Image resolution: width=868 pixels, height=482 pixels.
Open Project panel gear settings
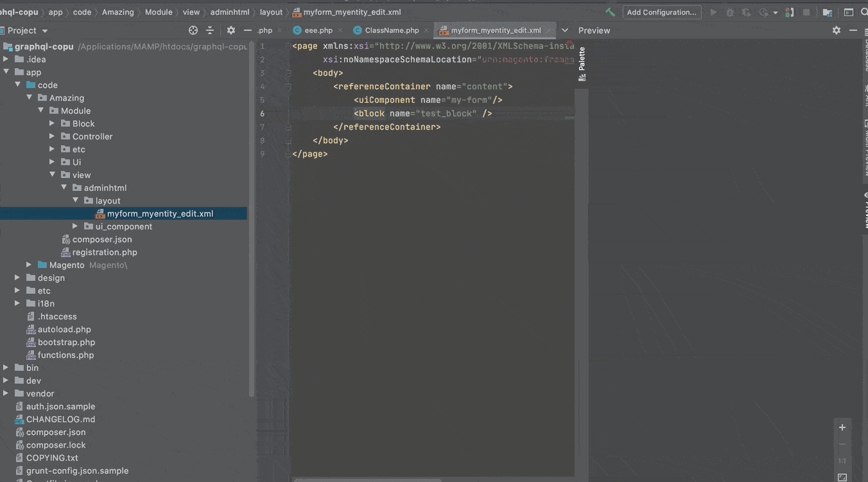click(x=231, y=30)
